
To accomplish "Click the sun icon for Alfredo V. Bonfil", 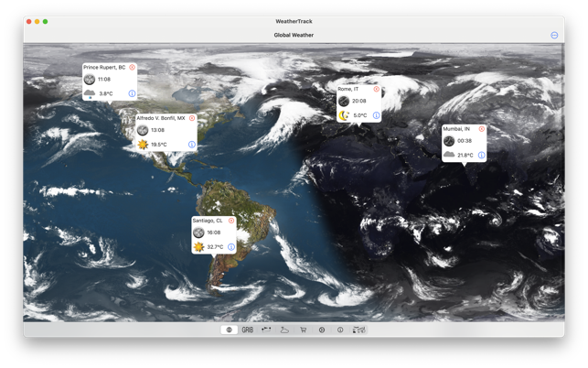I will 143,145.
